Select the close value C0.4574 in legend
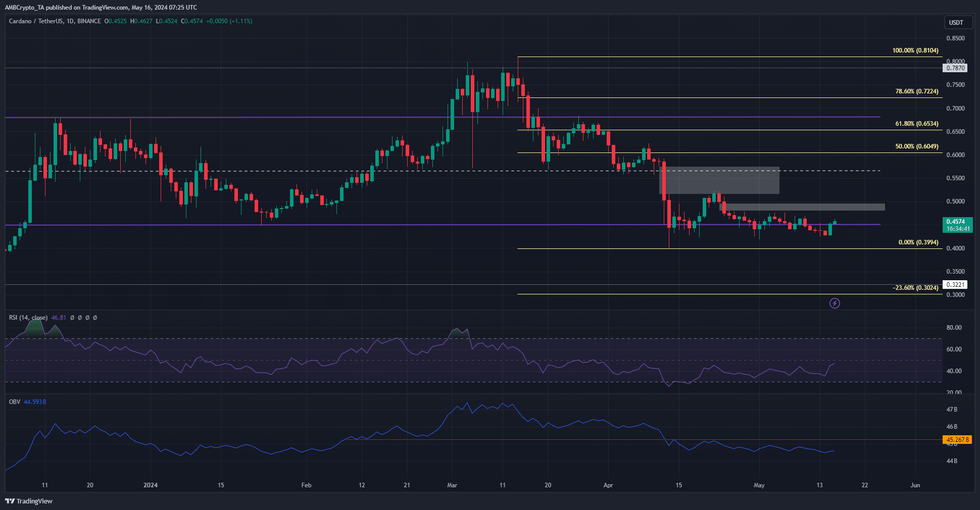Image resolution: width=980 pixels, height=510 pixels. point(191,21)
